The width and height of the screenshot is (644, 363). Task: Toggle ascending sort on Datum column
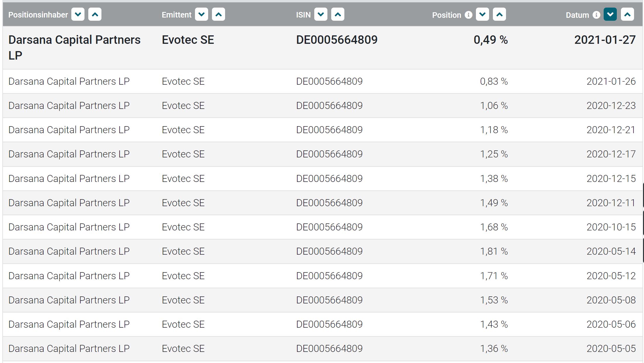click(628, 14)
